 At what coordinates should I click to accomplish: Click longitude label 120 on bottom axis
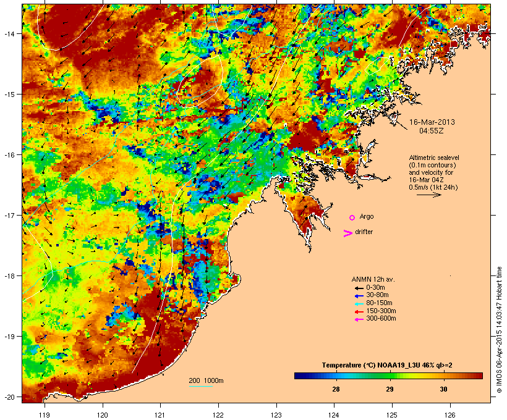click(103, 415)
